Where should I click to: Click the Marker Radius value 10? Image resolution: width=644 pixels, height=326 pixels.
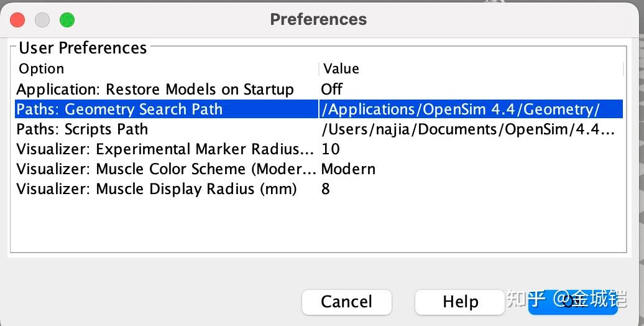(331, 149)
